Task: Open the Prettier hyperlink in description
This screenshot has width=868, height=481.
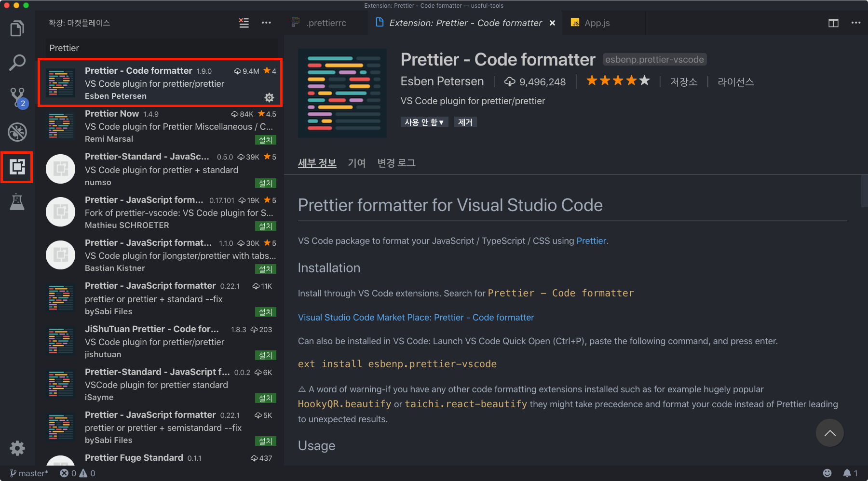Action: click(591, 241)
